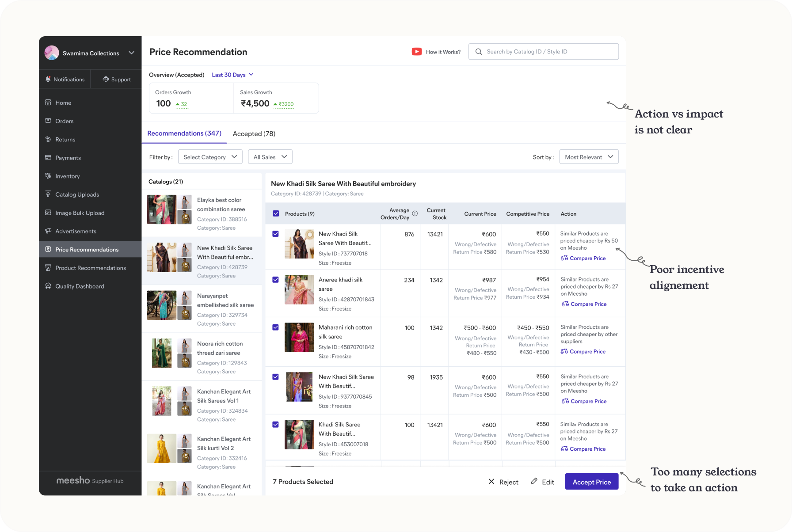Compare Price for Style ID 453007018
Screen dimensions: 792x532
point(583,449)
